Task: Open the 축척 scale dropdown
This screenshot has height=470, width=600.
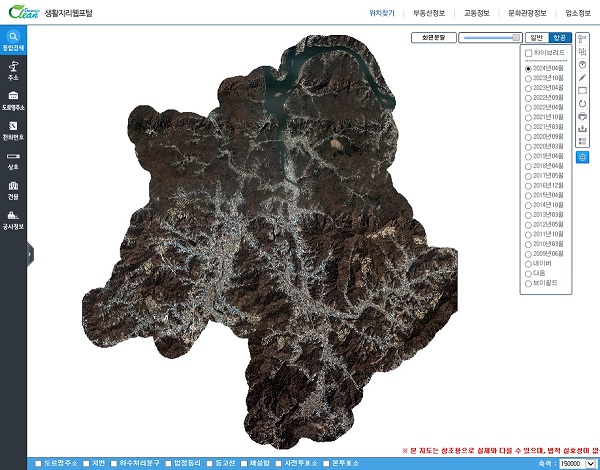Action: [577, 463]
